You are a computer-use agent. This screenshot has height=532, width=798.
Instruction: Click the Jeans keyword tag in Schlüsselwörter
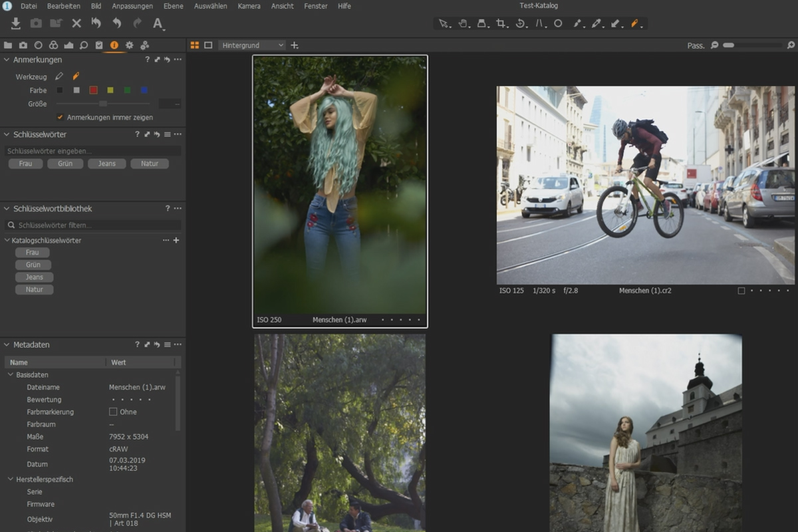(x=107, y=164)
